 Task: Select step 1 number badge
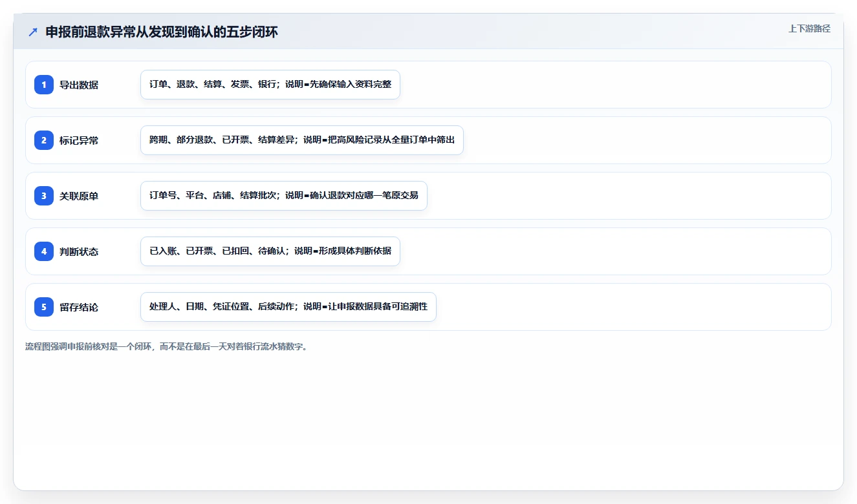click(44, 85)
